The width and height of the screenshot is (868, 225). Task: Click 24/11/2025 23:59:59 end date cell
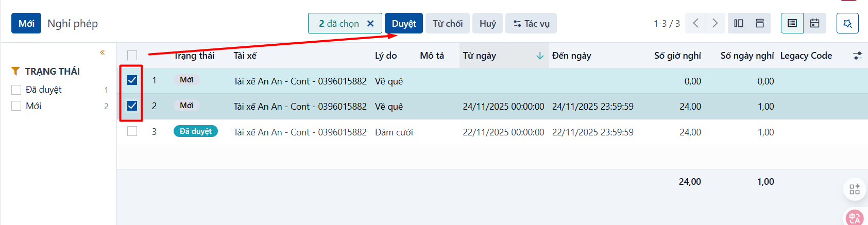click(x=593, y=107)
